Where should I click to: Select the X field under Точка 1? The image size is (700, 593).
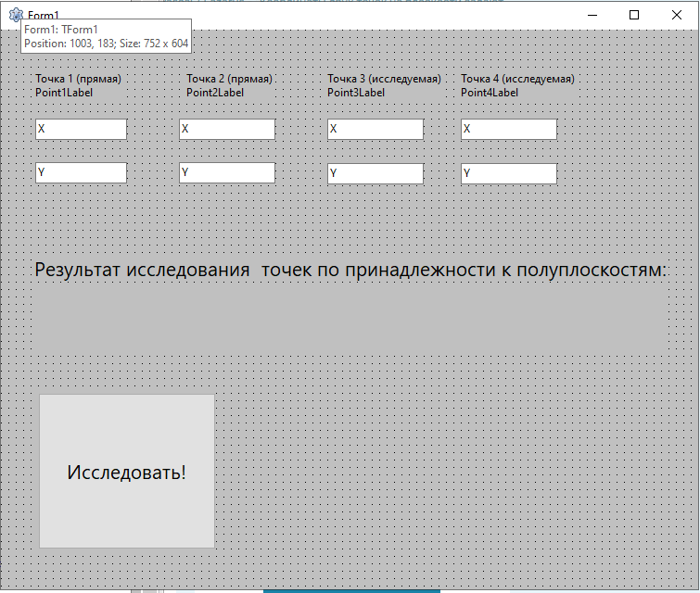tap(81, 129)
